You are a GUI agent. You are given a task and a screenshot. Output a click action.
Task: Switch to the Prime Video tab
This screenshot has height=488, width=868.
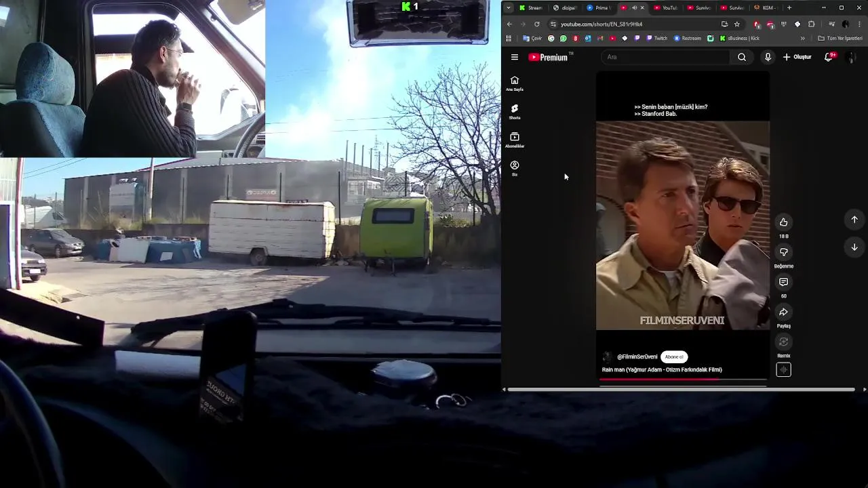coord(599,7)
